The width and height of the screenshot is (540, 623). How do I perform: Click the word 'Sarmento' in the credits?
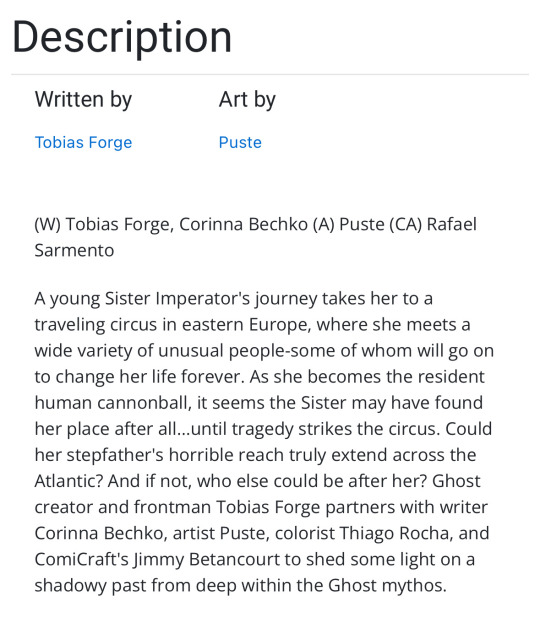pos(74,251)
